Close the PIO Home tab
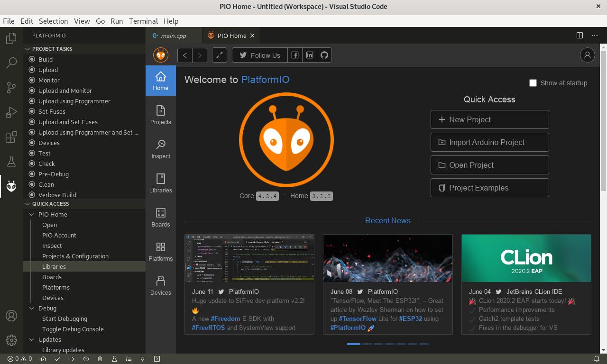The image size is (607, 364). point(252,36)
